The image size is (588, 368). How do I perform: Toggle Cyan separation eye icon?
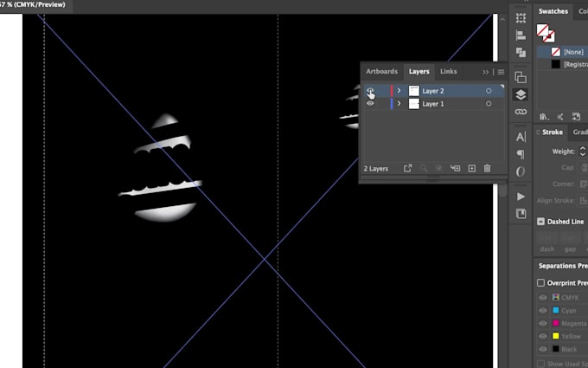(x=543, y=311)
